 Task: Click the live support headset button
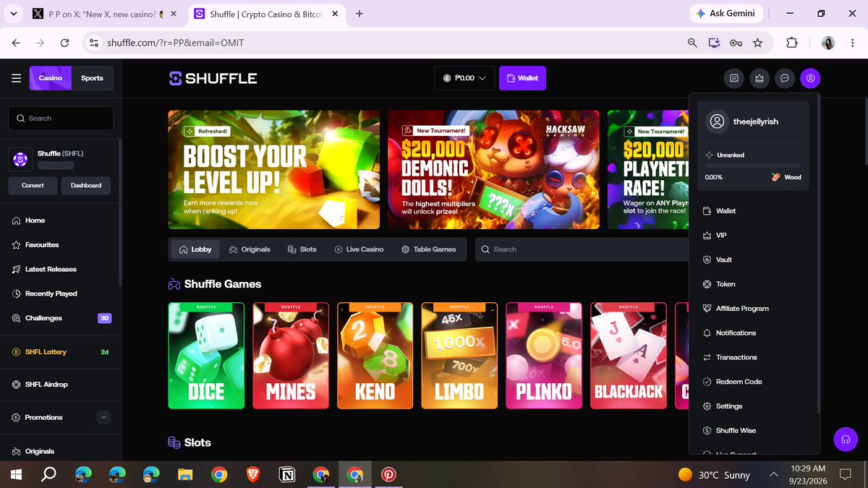pos(845,440)
